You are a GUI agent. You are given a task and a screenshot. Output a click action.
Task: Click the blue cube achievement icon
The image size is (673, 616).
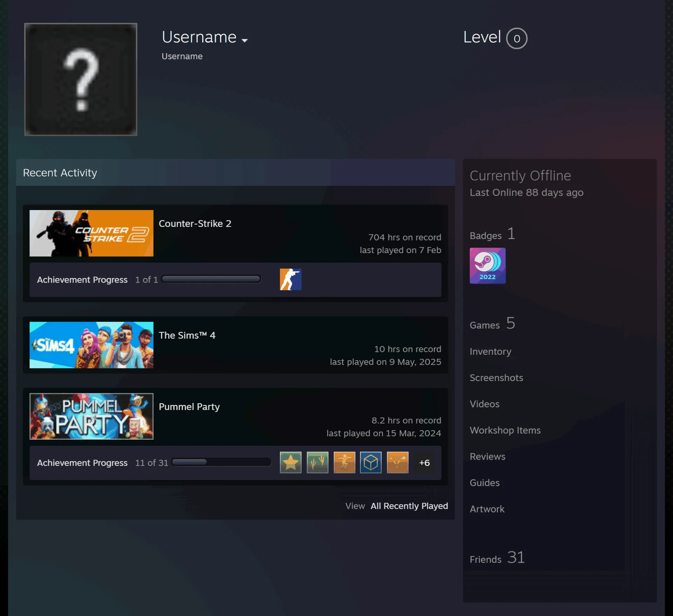point(371,462)
